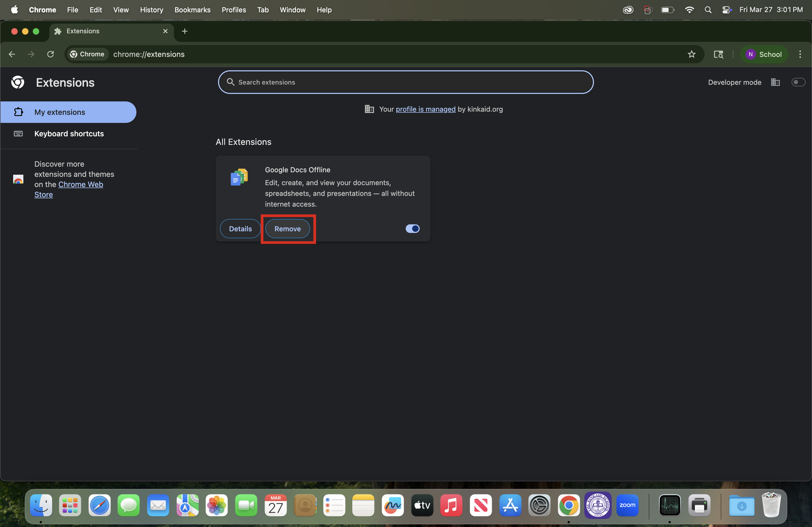Click the Google Docs Offline icon
This screenshot has height=527, width=812.
[x=239, y=177]
